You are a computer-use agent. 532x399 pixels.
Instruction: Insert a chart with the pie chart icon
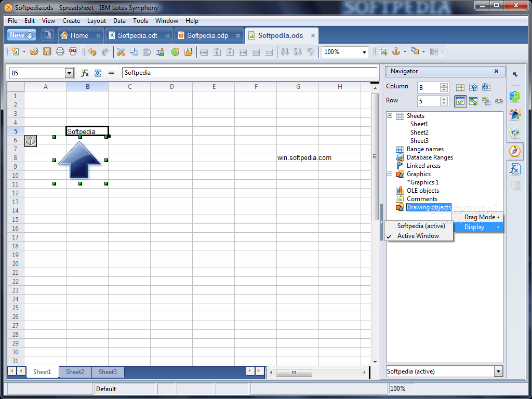(175, 51)
